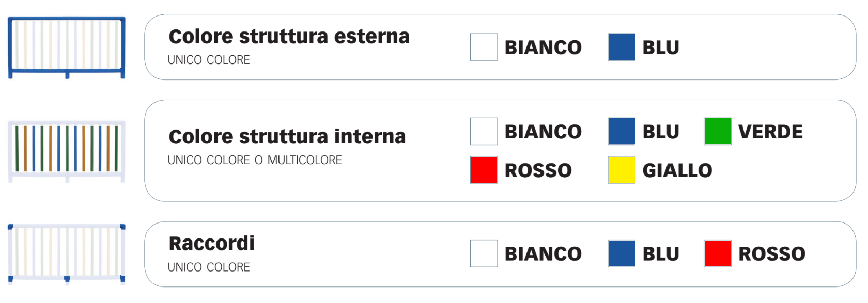
Task: Click the Colore struttura interna heading
Action: pos(287,137)
